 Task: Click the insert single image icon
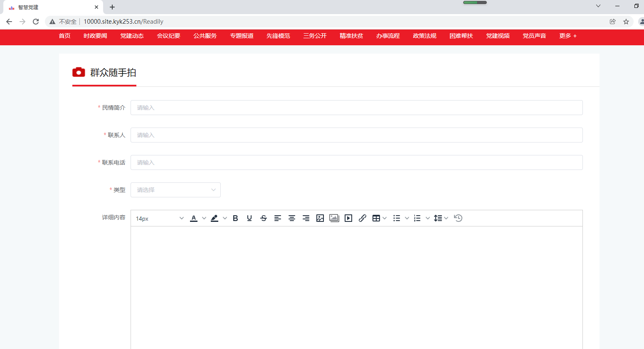[x=320, y=218]
